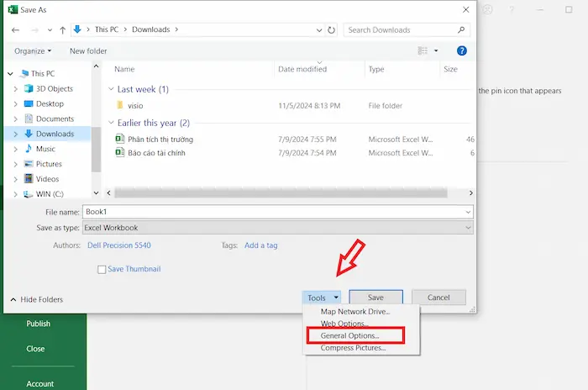
Task: Click the Dell Precision 5540 author link
Action: (x=119, y=245)
